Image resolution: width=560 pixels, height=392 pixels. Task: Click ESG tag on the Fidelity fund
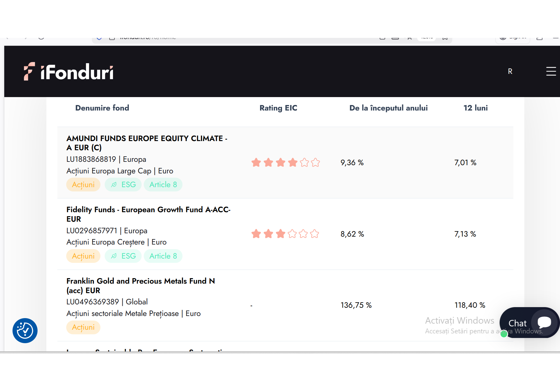pyautogui.click(x=123, y=256)
